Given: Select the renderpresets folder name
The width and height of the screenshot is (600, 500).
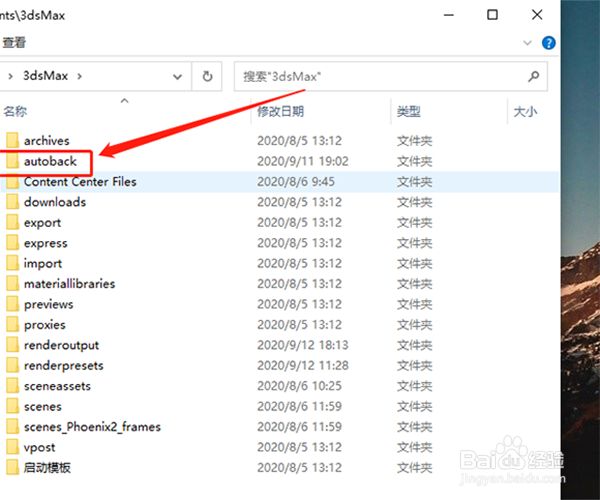Looking at the screenshot, I should 64,366.
